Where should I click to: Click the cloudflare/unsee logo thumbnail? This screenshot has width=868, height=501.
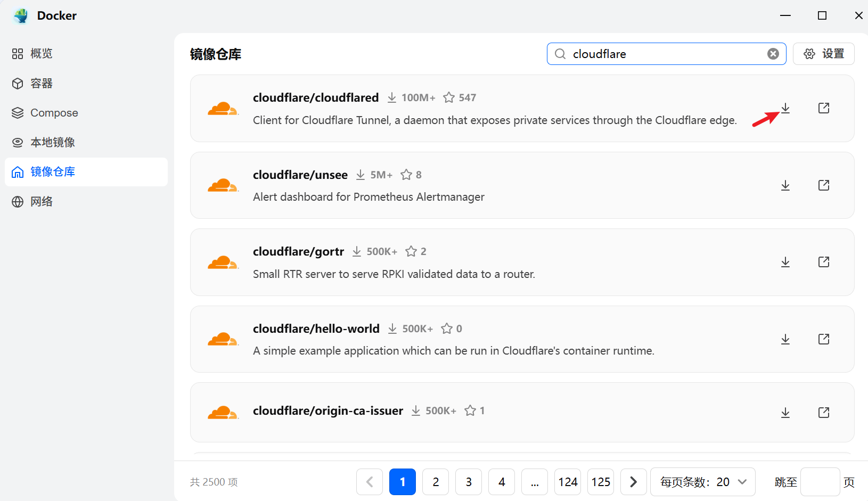pos(223,185)
